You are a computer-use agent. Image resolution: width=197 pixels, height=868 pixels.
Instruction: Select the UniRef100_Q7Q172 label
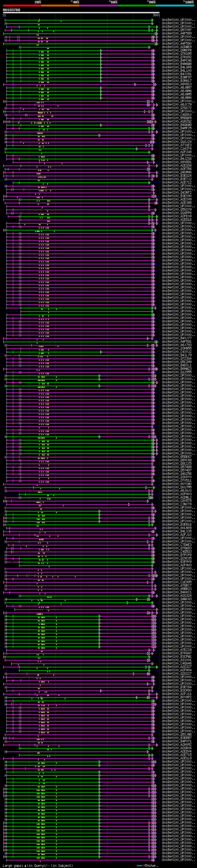tap(177, 108)
